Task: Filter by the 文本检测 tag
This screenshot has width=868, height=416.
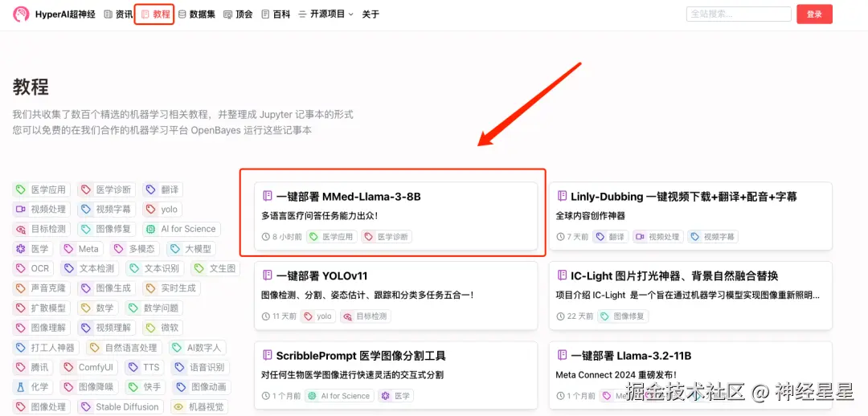Action: click(90, 269)
